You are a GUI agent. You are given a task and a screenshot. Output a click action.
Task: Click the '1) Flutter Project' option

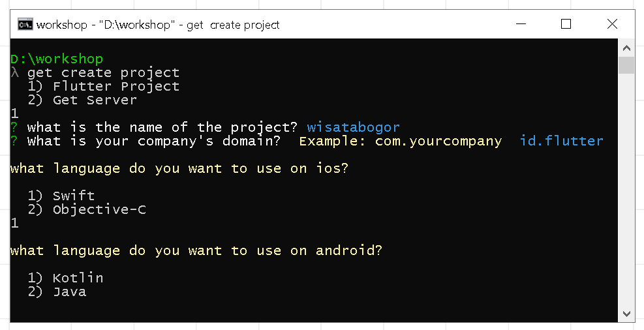[x=104, y=86]
